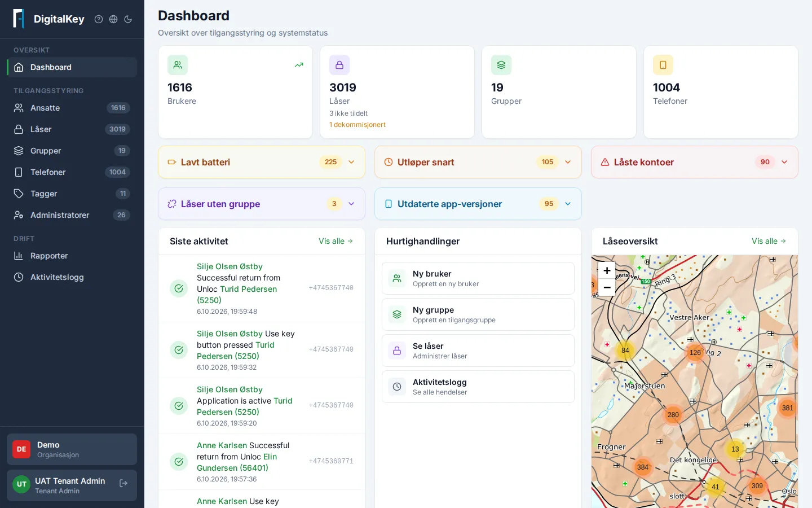Click the Ny gruppe layers icon
This screenshot has height=508, width=812.
pos(397,314)
